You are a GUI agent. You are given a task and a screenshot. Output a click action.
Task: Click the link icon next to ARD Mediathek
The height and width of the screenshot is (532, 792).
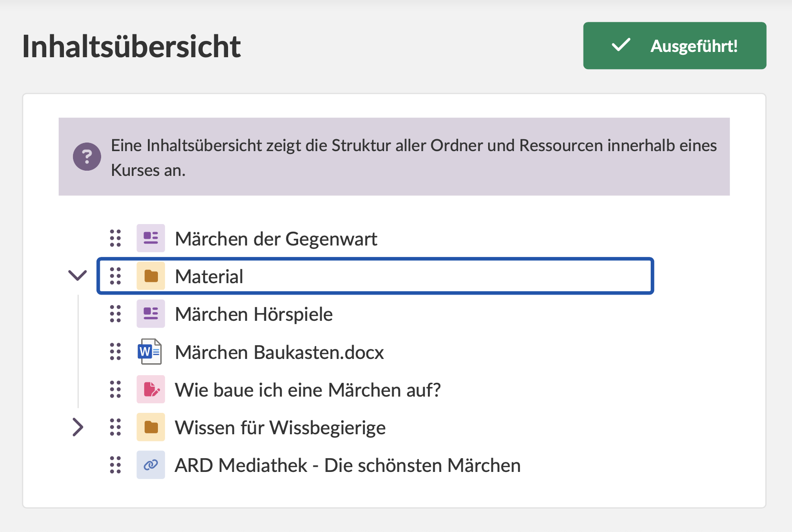click(150, 465)
